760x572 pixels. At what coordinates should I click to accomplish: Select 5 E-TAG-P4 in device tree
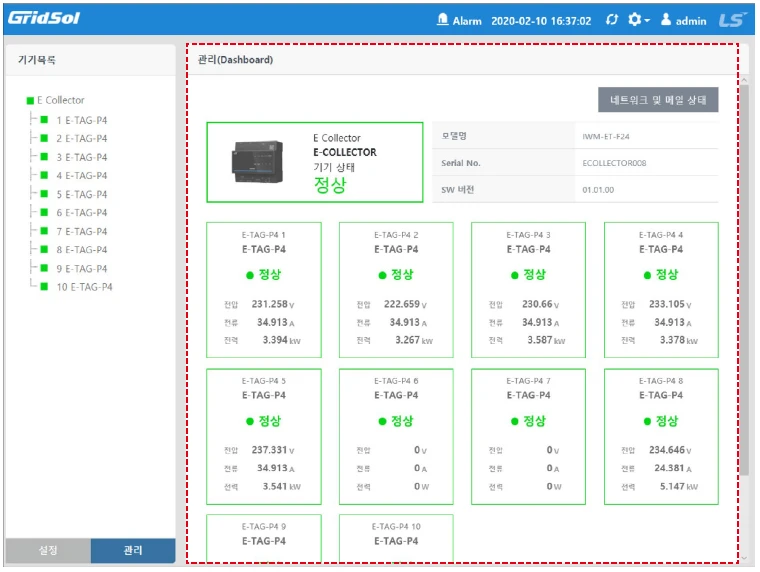(x=81, y=194)
